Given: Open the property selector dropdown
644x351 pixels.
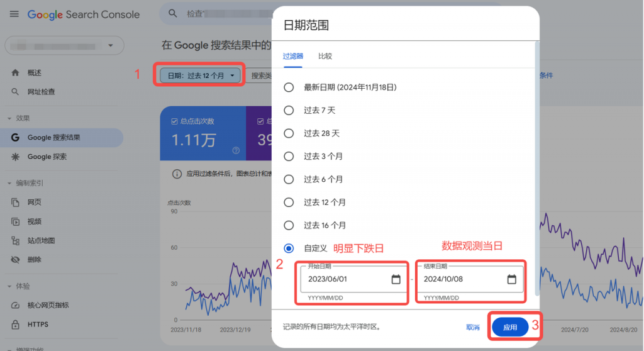Looking at the screenshot, I should [x=65, y=46].
